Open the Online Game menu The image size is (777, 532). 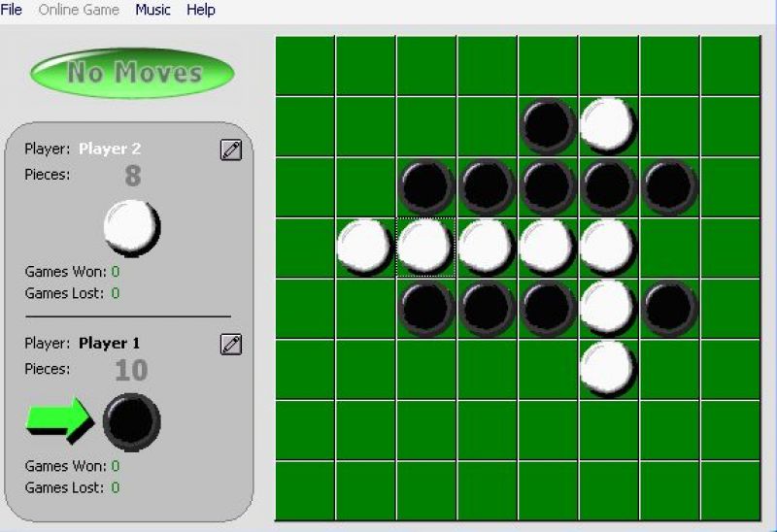pos(79,10)
